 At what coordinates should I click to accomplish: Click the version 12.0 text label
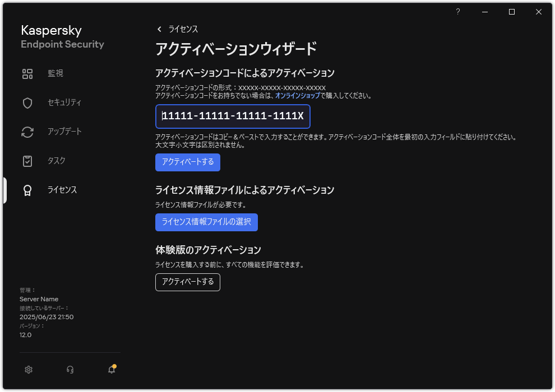pos(25,335)
